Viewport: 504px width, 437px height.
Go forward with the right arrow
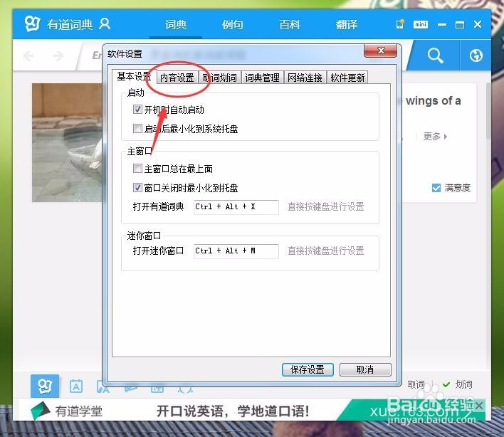pos(58,56)
